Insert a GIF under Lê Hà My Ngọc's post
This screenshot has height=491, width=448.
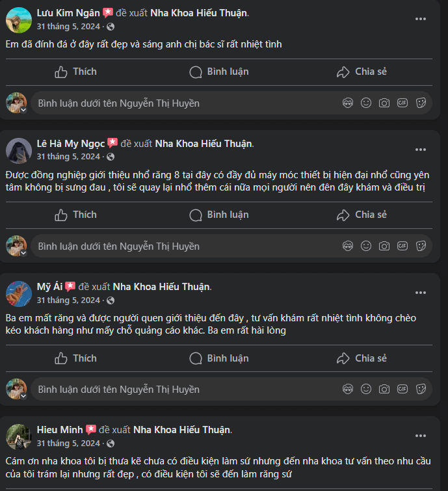coord(402,246)
